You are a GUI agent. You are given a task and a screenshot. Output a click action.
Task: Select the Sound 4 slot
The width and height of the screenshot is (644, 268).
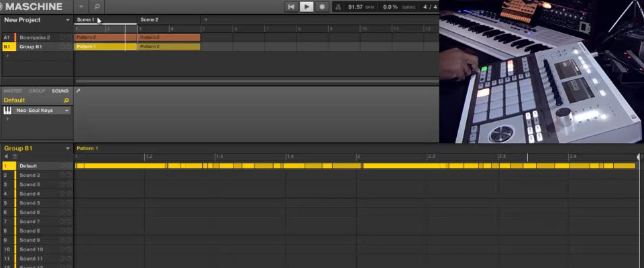[36, 194]
